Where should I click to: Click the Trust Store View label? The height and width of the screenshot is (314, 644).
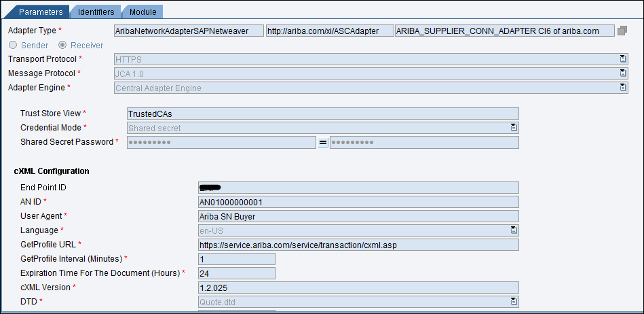51,113
